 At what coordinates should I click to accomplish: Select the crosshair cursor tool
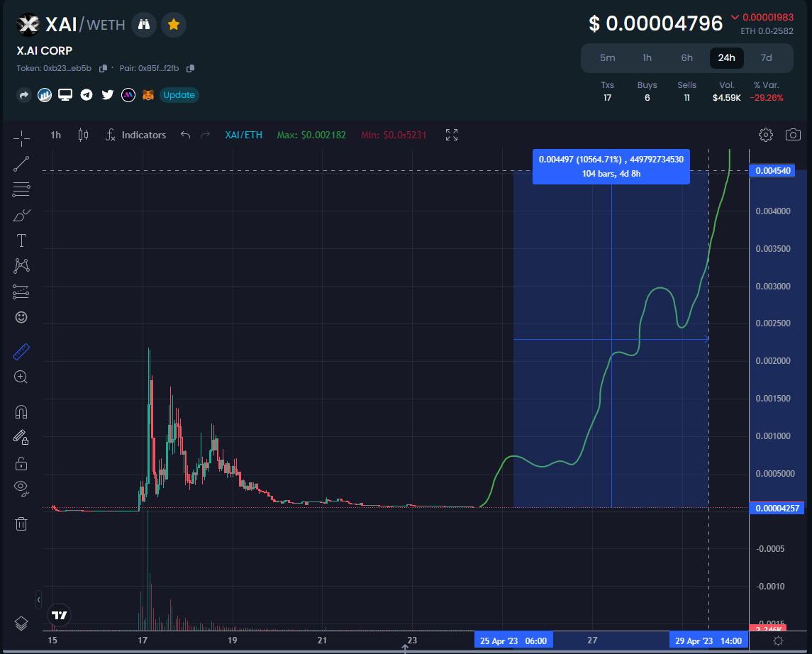[x=21, y=138]
